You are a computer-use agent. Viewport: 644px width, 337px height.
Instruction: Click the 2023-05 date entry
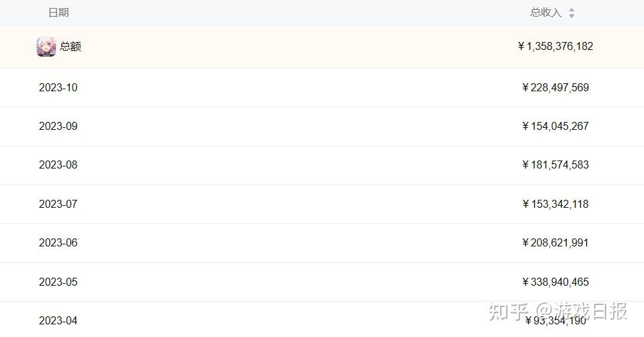[58, 282]
